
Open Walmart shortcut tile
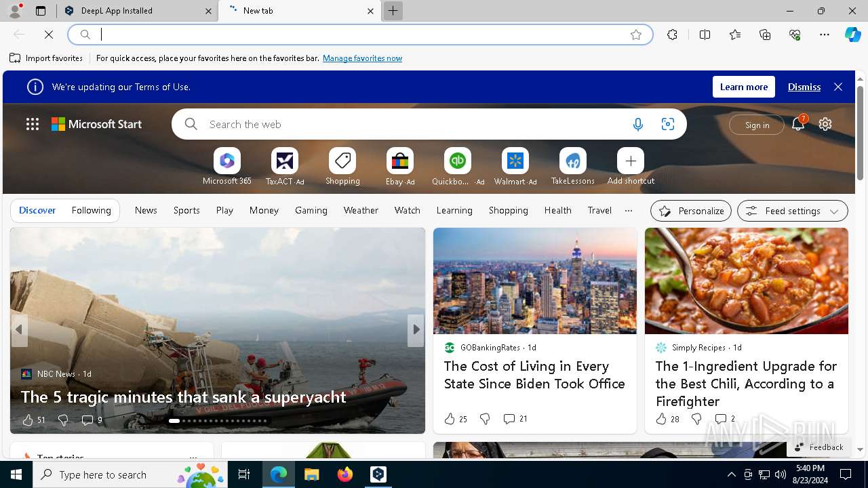click(515, 167)
